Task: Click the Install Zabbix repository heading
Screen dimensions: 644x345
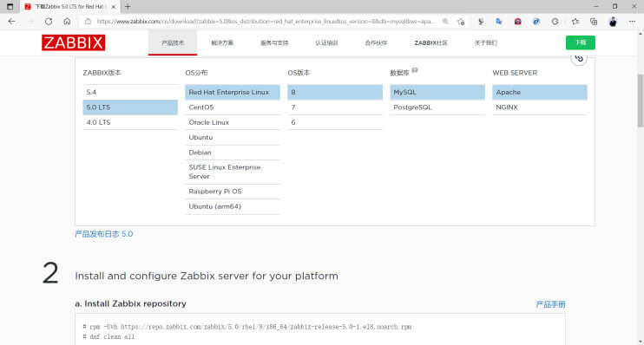Action: 130,303
